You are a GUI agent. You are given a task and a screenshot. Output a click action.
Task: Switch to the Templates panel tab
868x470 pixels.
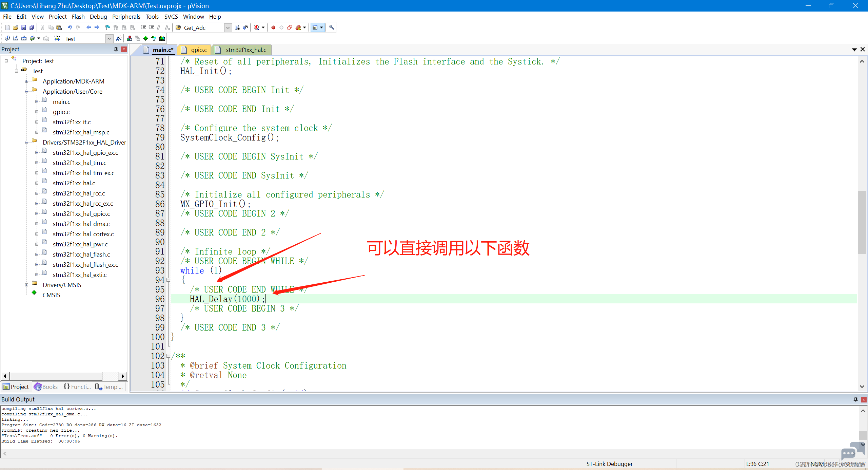click(x=109, y=387)
